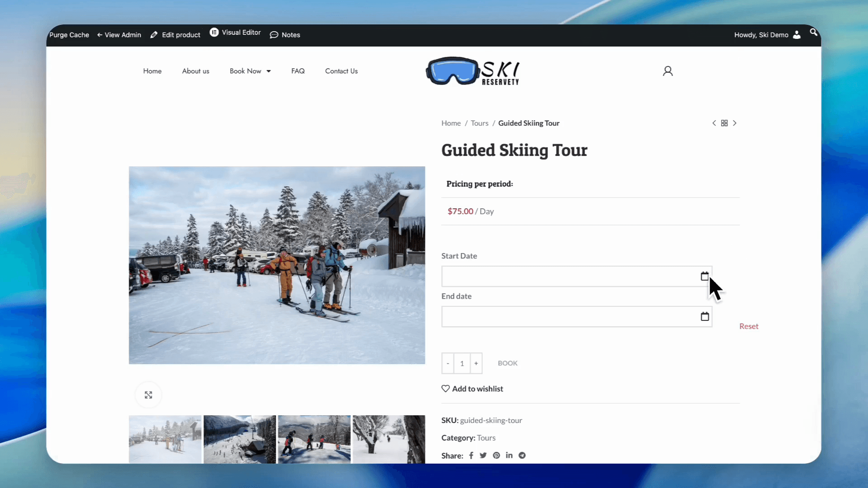Go to previous product arrow
The height and width of the screenshot is (488, 868).
pyautogui.click(x=714, y=123)
